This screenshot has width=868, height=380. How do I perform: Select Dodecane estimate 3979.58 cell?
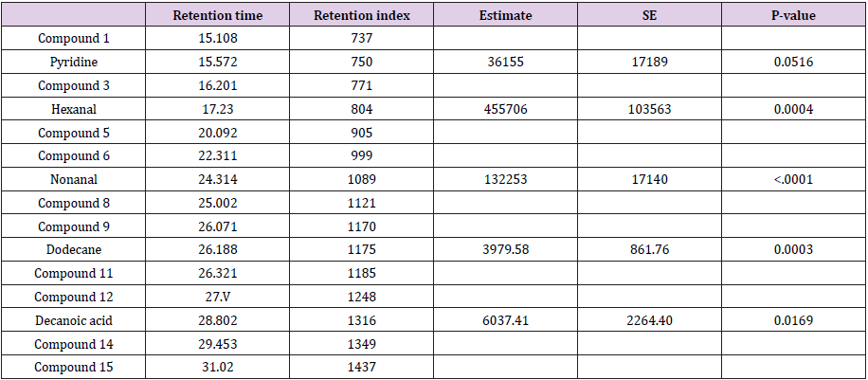point(505,250)
